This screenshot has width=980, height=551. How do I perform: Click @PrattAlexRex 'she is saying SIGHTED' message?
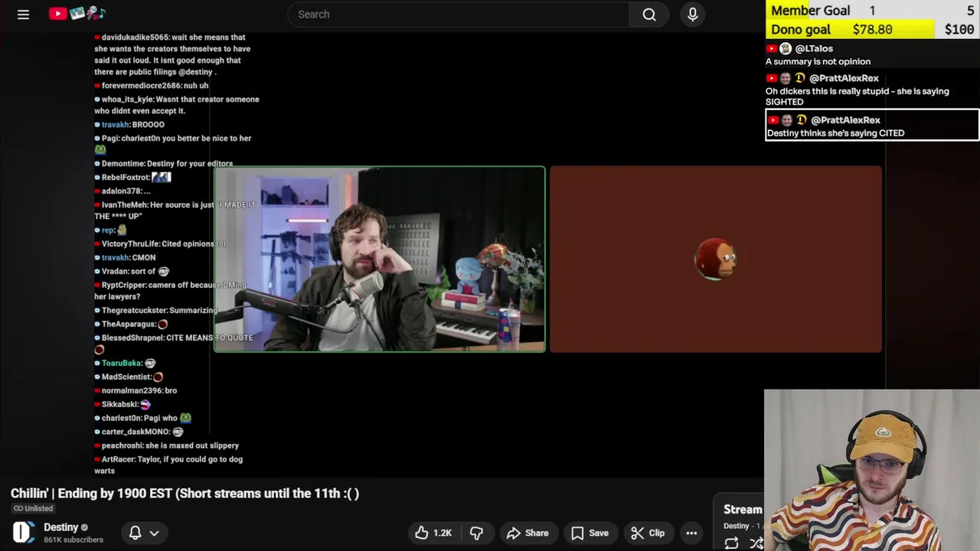tap(857, 90)
